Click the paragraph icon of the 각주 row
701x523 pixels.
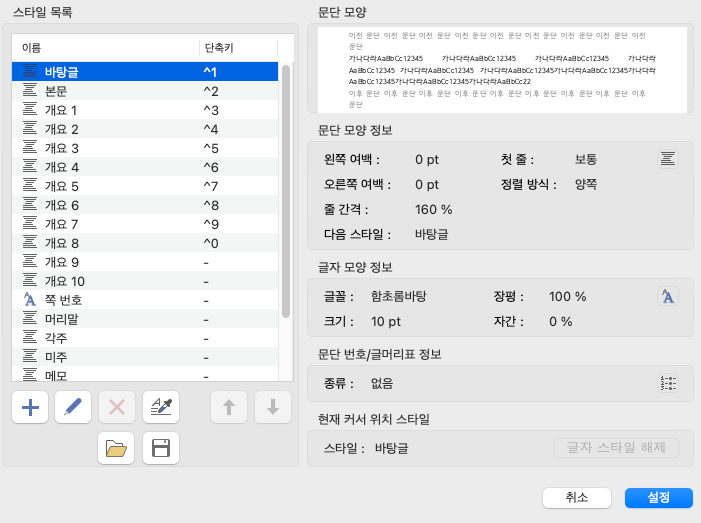[30, 337]
